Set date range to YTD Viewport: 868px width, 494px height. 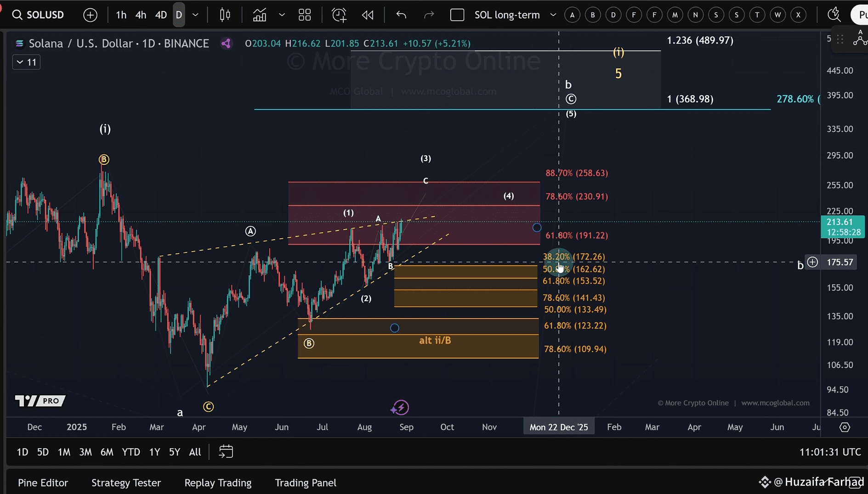(x=131, y=452)
